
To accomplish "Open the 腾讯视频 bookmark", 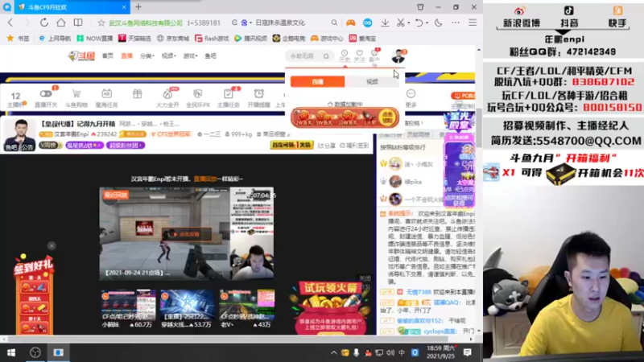I will pyautogui.click(x=250, y=38).
